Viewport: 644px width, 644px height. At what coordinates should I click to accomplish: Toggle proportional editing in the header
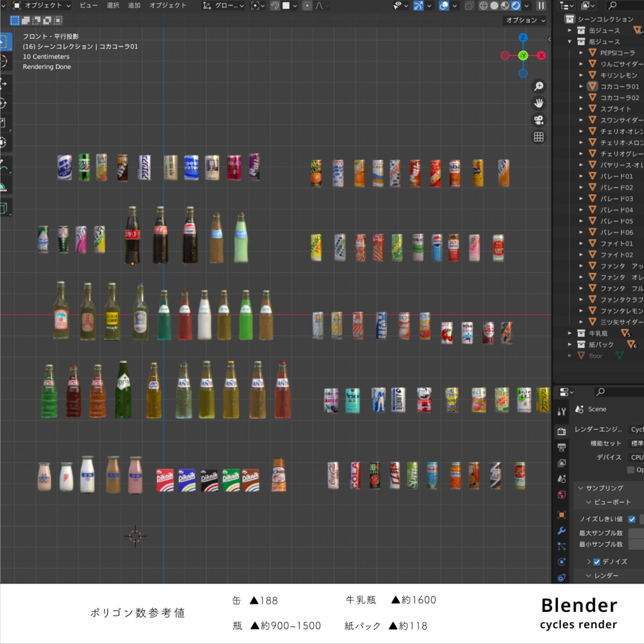click(x=308, y=6)
